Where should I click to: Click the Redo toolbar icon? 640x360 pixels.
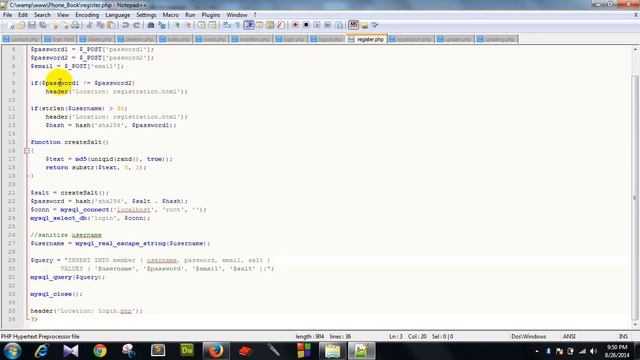[136, 25]
